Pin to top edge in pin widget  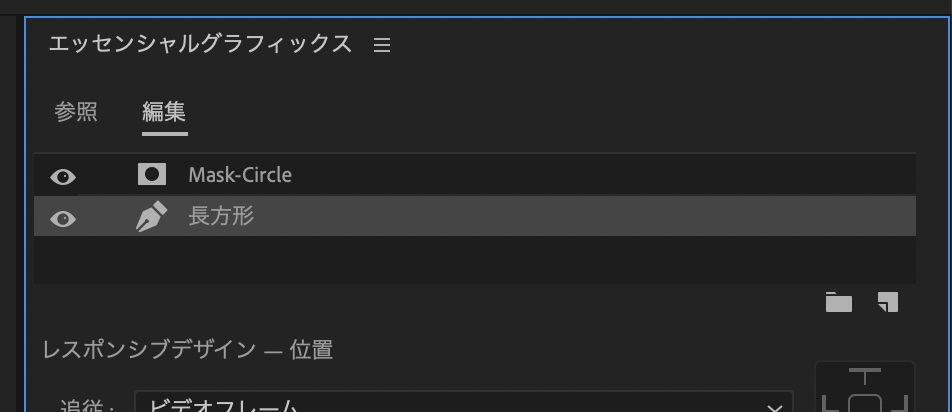click(865, 376)
